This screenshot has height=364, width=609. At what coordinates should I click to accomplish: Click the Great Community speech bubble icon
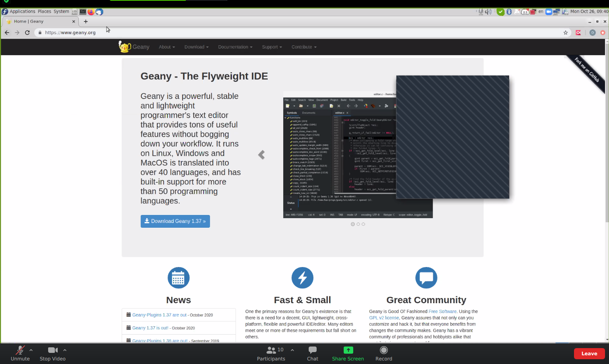click(426, 278)
